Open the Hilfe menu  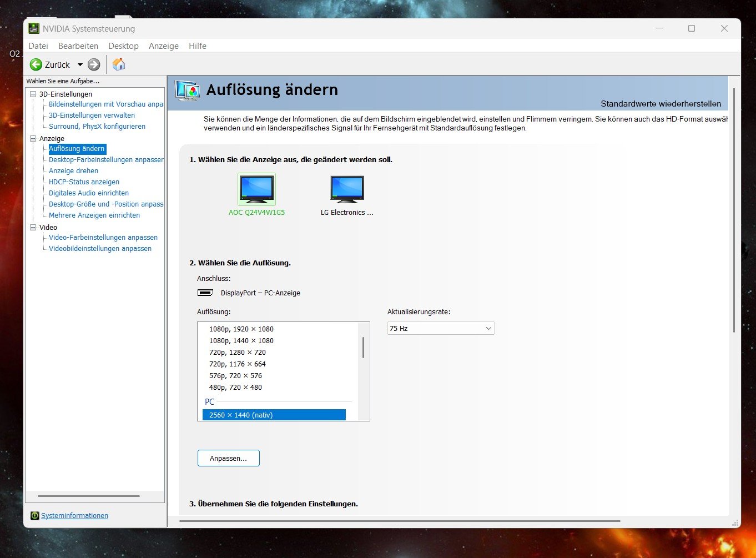point(198,46)
